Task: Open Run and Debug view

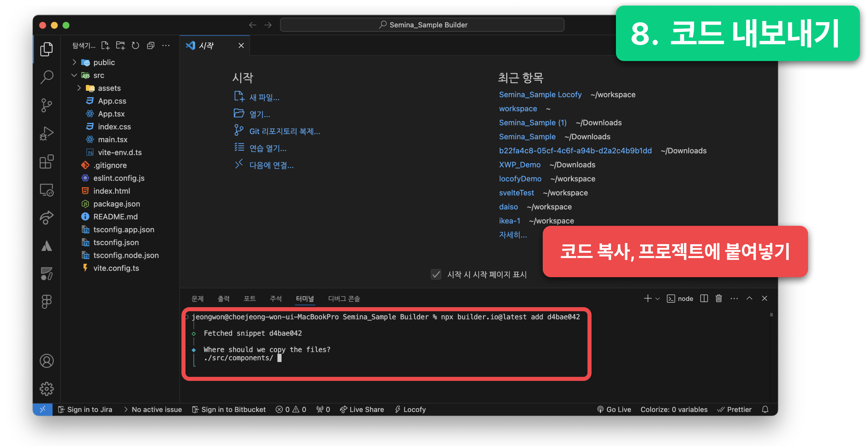Action: (46, 133)
